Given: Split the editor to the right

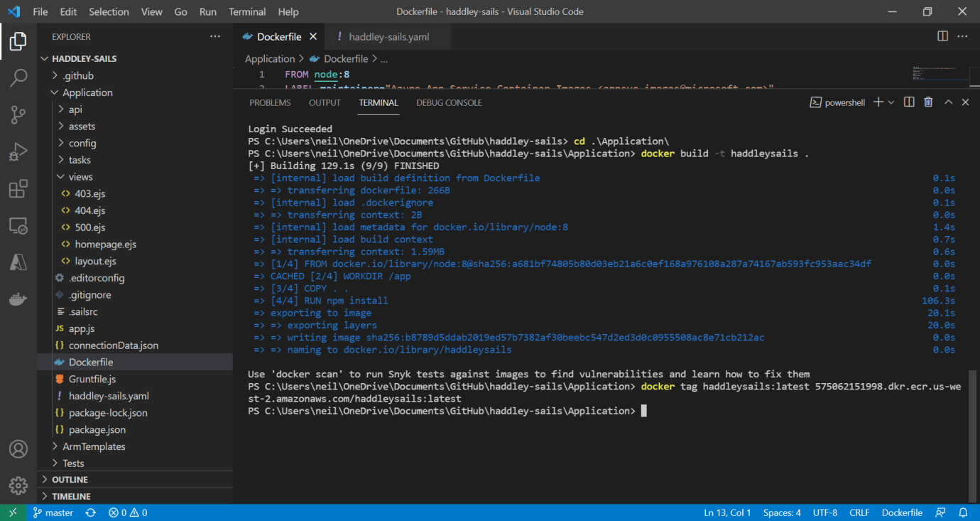Looking at the screenshot, I should tap(943, 36).
